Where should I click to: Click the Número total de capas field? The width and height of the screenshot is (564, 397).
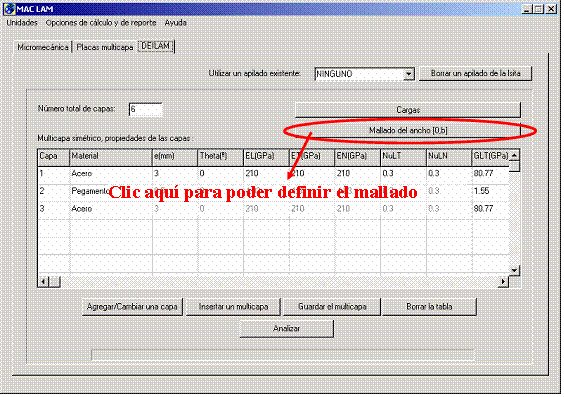click(146, 109)
